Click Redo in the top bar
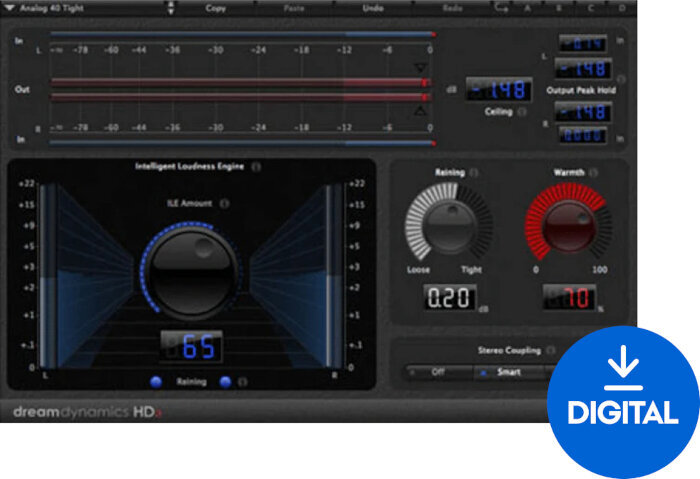700x479 pixels. click(x=452, y=8)
